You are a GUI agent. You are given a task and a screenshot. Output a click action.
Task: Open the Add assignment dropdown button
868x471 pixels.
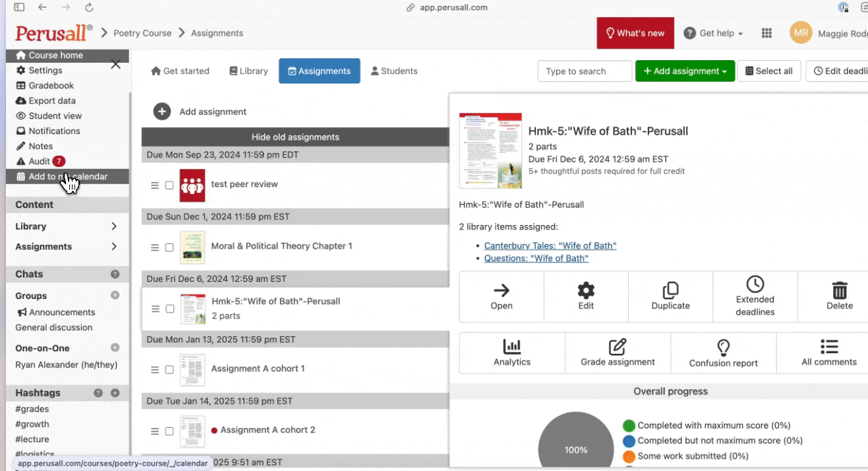click(684, 71)
